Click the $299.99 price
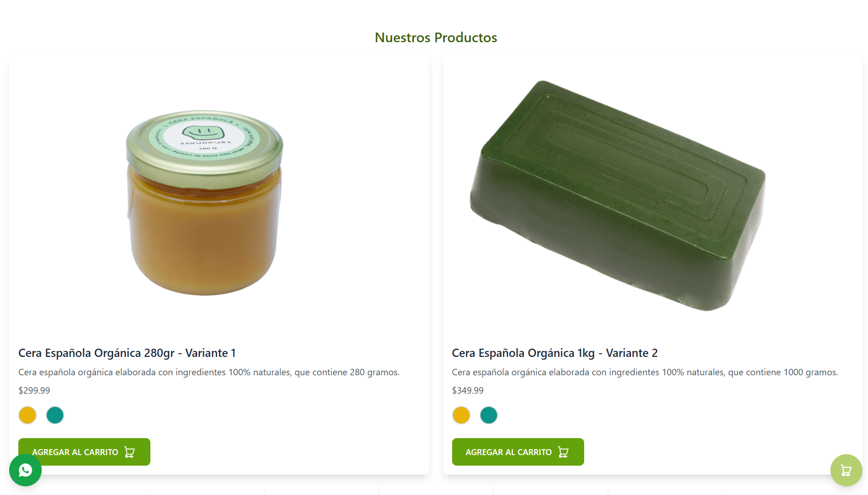This screenshot has height=495, width=868. [34, 390]
